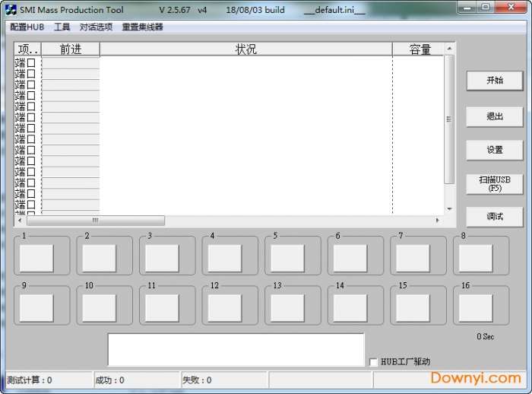Viewport: 532px width, 394px height.
Task: Click the 项 column header
Action: [27, 49]
